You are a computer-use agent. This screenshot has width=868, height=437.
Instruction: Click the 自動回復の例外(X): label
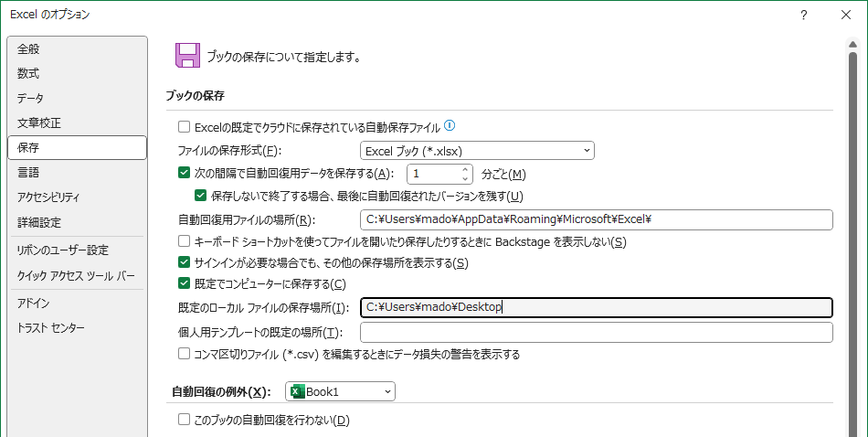(221, 392)
